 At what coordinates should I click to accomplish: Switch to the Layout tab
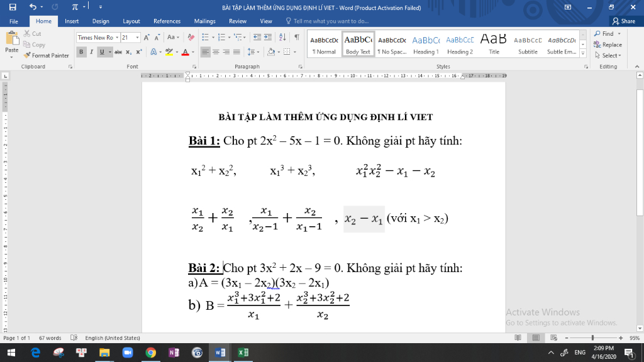[x=131, y=21]
